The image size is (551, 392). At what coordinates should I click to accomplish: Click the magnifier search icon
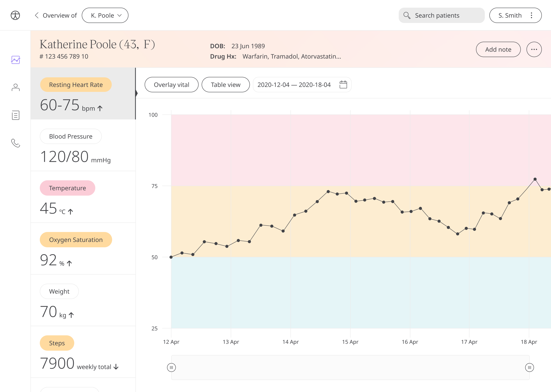407,15
